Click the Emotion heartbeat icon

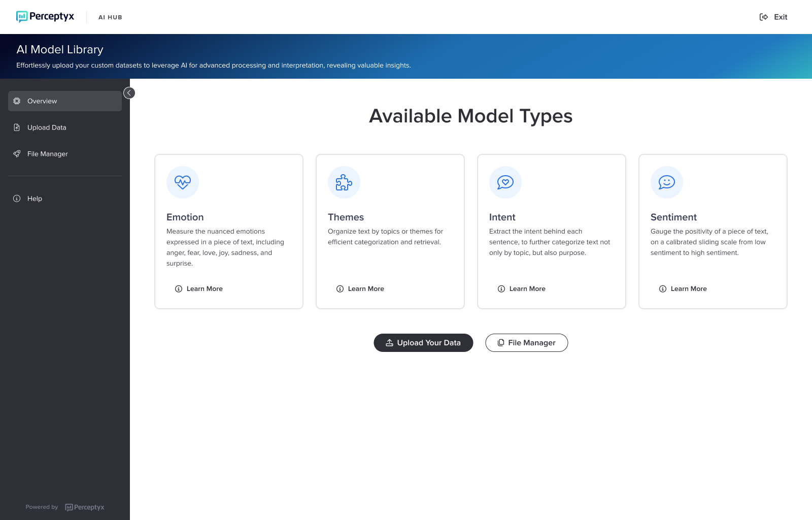coord(183,182)
